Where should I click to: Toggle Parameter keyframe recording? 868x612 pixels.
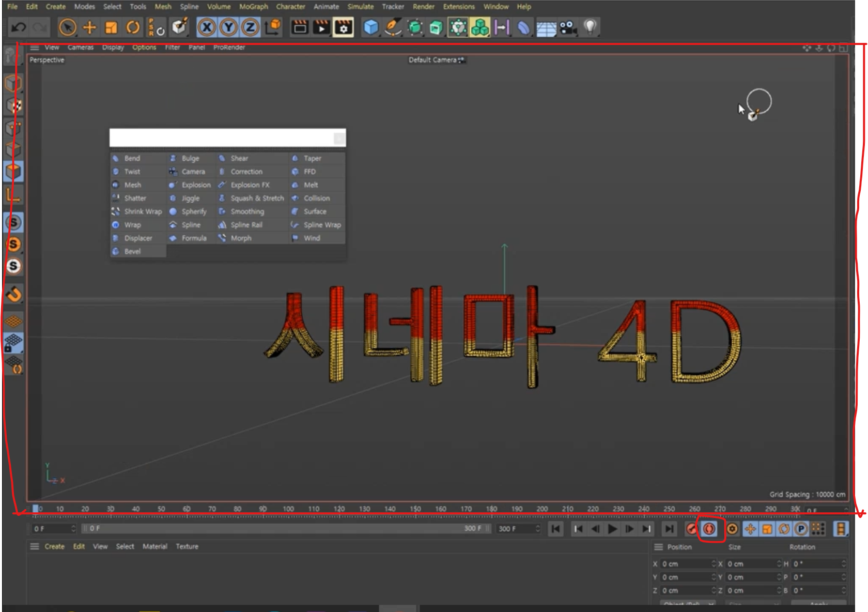click(x=801, y=529)
